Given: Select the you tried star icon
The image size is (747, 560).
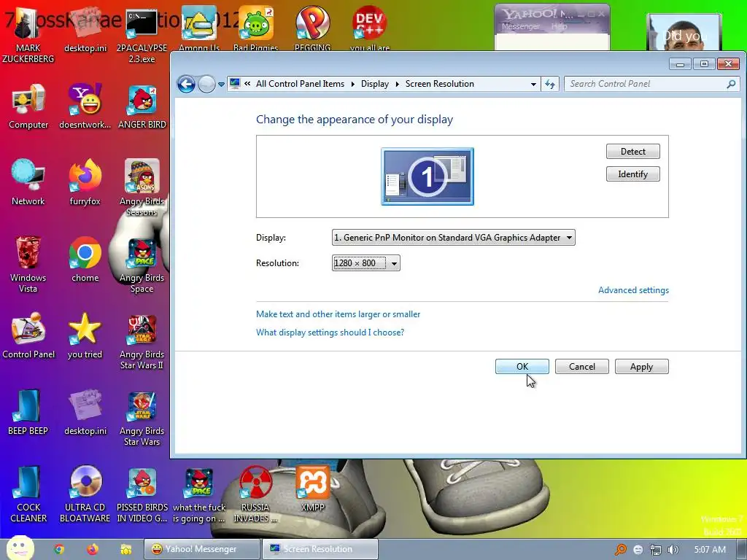Looking at the screenshot, I should click(x=85, y=335).
